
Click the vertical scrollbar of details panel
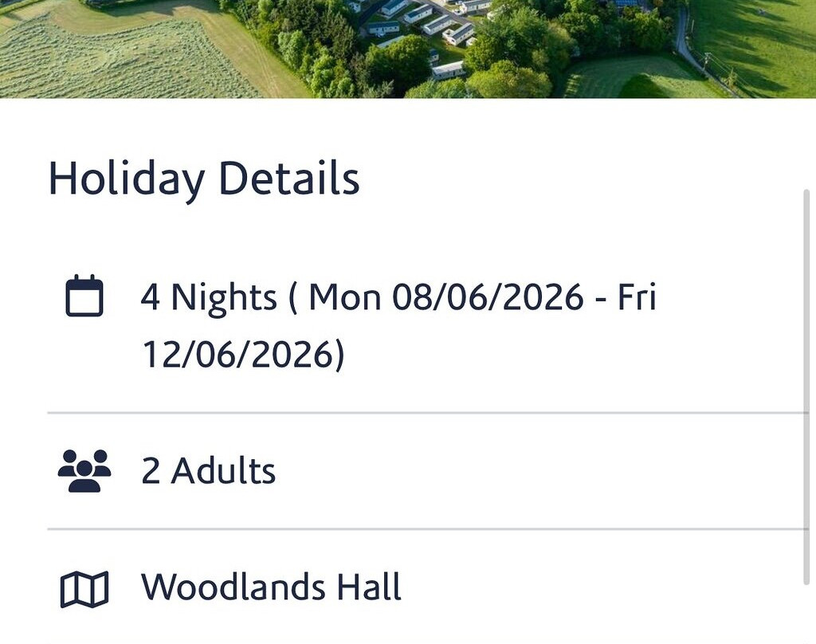tap(806, 387)
